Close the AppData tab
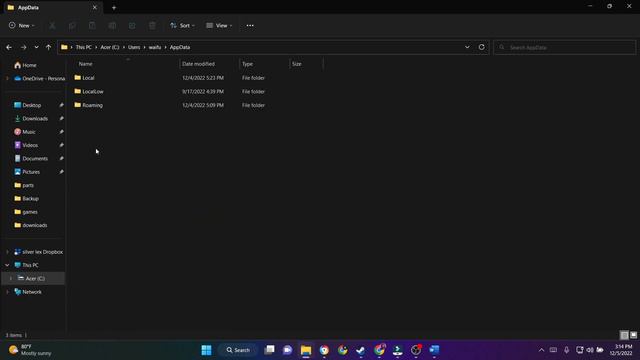This screenshot has width=640, height=360. pyautogui.click(x=95, y=7)
